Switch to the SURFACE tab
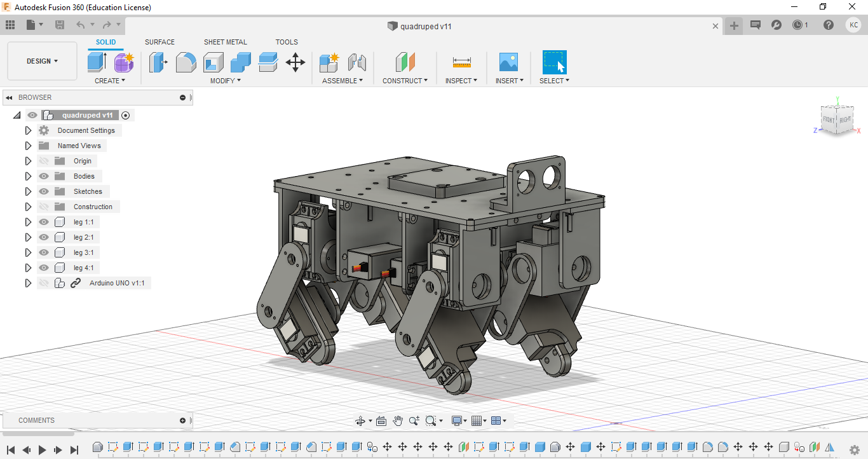Screen dimensions: 868x459 159,42
